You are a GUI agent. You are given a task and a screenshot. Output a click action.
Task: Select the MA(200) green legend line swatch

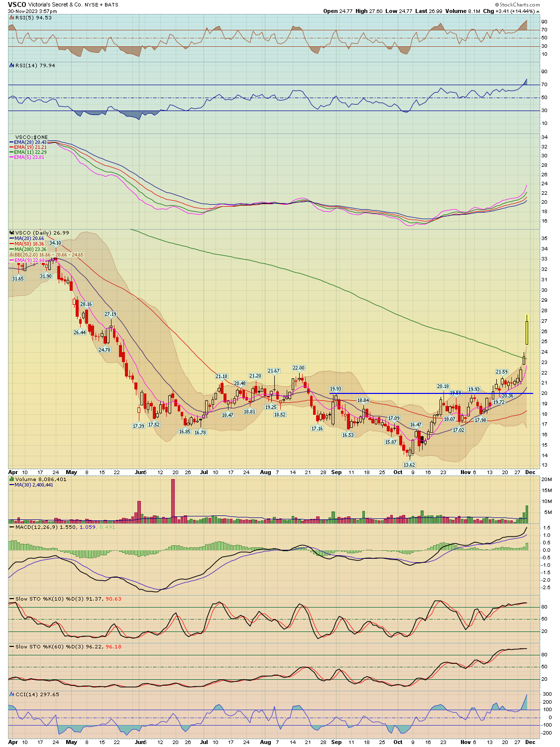click(x=12, y=249)
